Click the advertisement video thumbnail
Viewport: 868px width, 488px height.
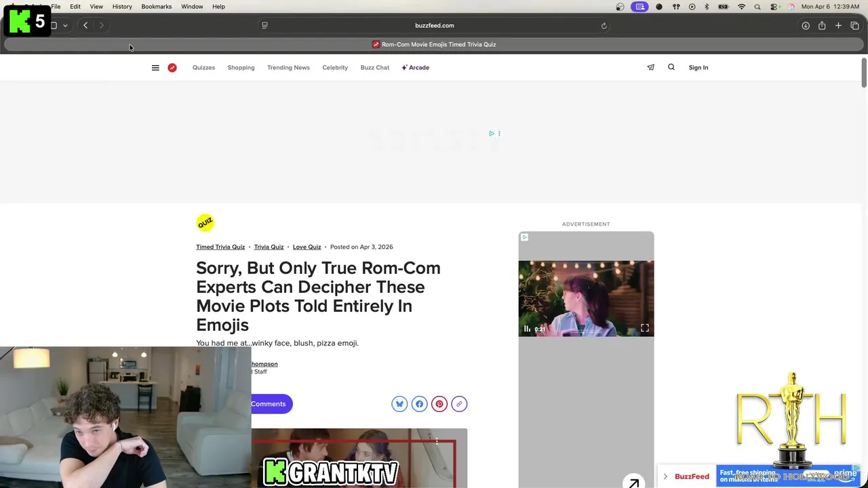tap(586, 298)
